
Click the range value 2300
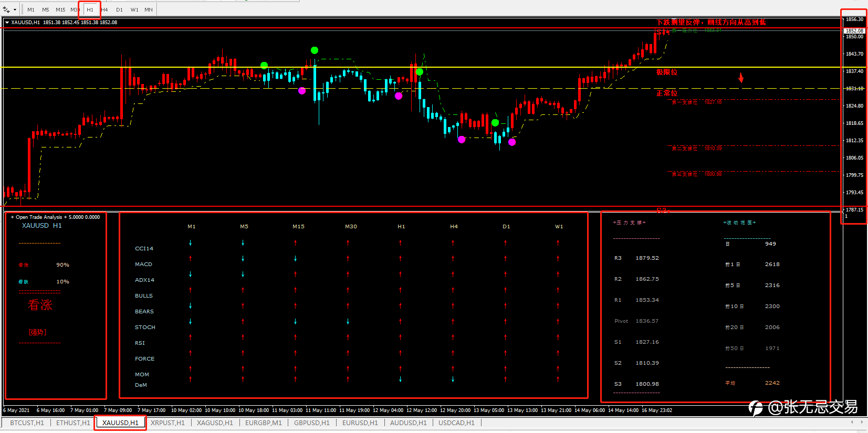[772, 307]
